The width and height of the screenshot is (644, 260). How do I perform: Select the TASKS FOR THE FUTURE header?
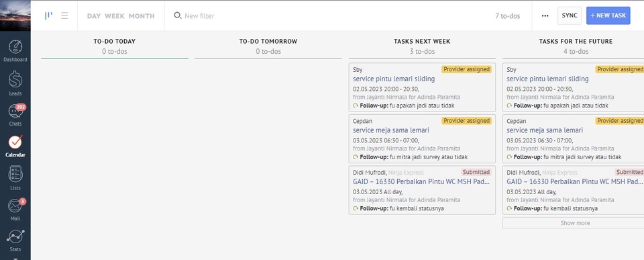(x=576, y=41)
